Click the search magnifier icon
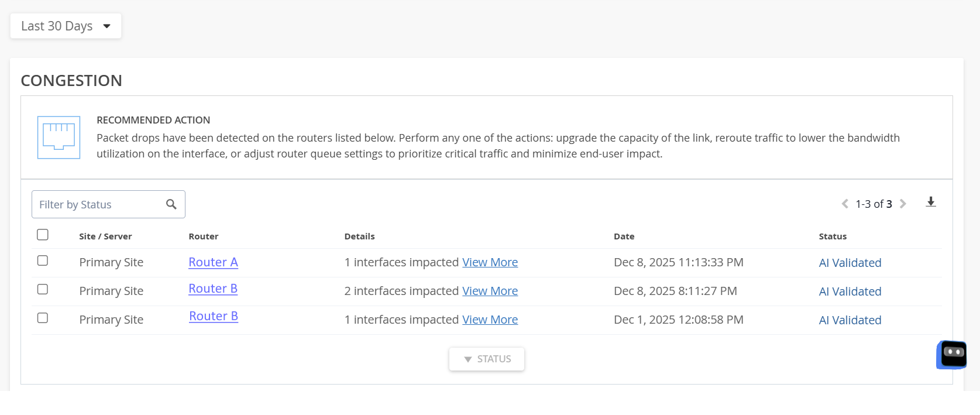Viewport: 980px width, 415px height. point(171,204)
